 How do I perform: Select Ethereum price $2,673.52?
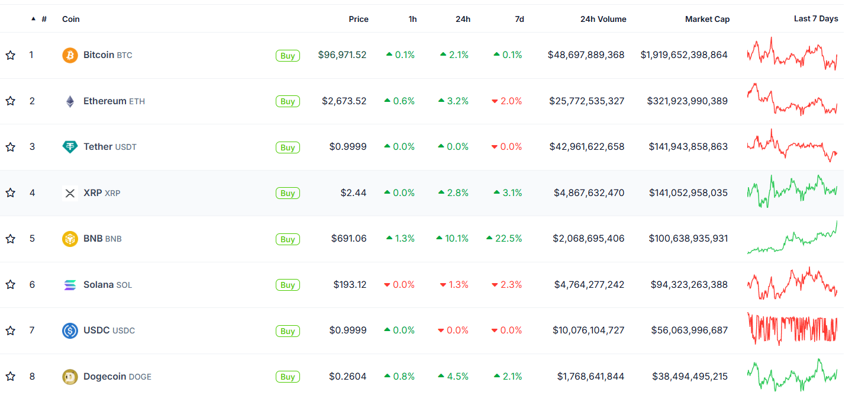(344, 101)
